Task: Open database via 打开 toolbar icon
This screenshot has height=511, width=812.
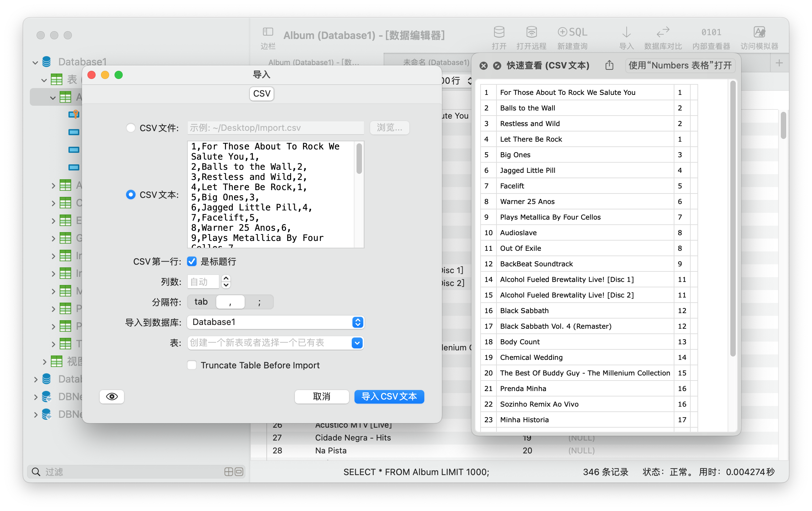Action: [x=499, y=32]
